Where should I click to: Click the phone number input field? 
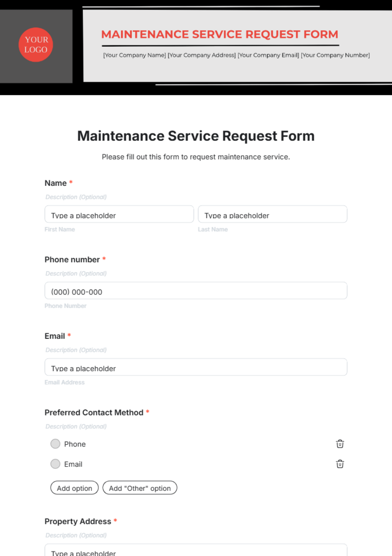coord(196,291)
